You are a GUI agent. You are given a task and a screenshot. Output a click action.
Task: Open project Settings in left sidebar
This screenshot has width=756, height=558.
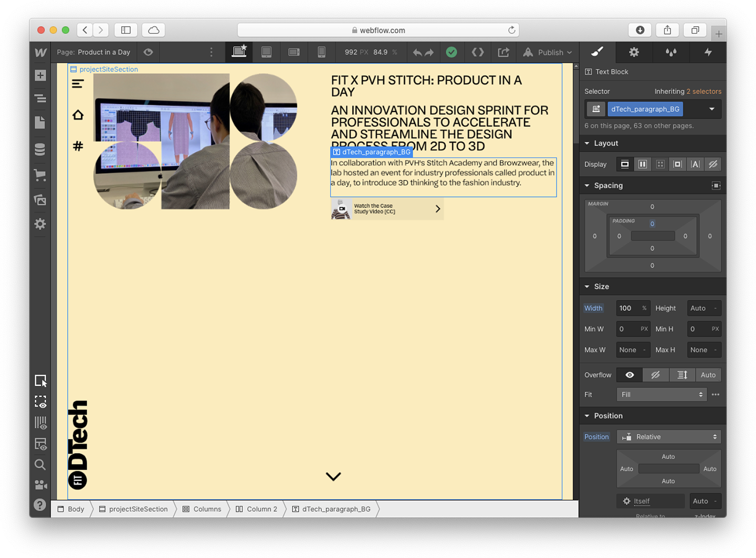coord(40,224)
